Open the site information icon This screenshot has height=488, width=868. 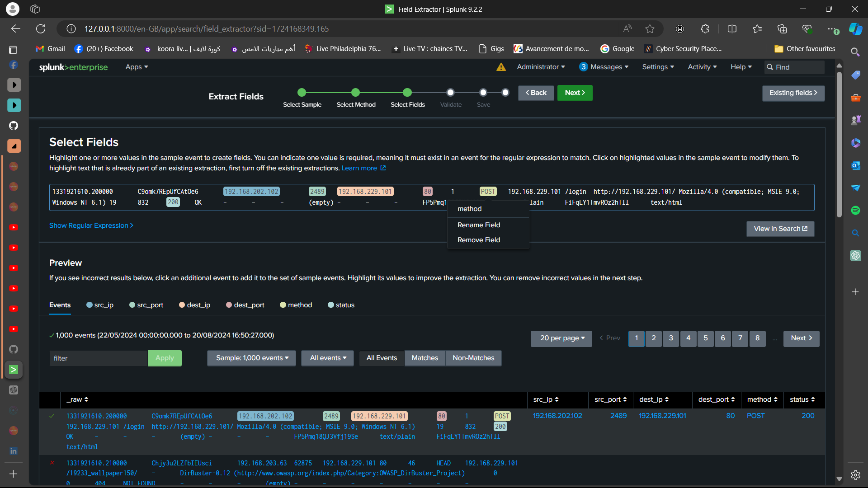(71, 29)
